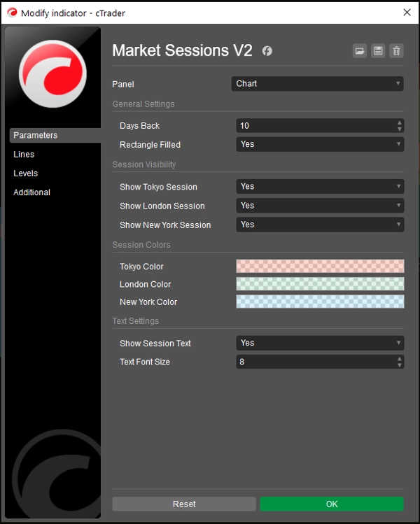420x524 pixels.
Task: Toggle the Show London Session option
Action: click(320, 206)
